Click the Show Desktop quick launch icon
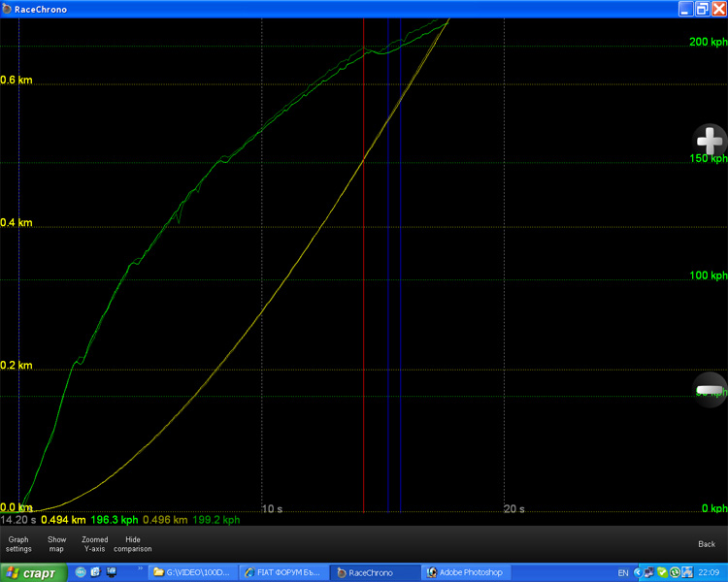This screenshot has width=728, height=582. (112, 572)
